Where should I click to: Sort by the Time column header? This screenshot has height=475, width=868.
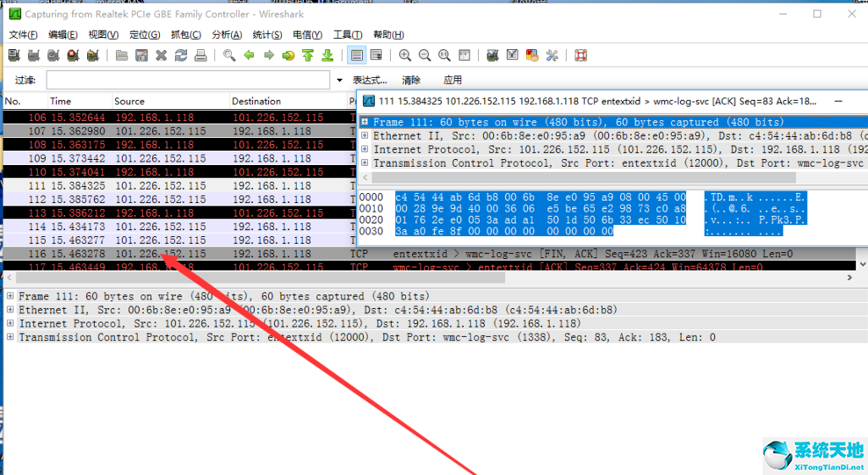point(79,101)
